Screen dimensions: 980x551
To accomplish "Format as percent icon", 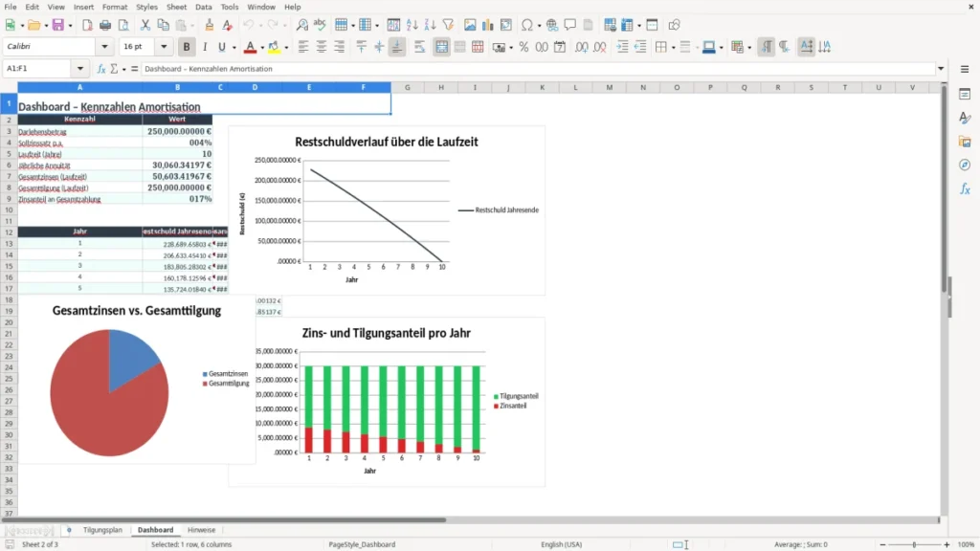I will 523,47.
